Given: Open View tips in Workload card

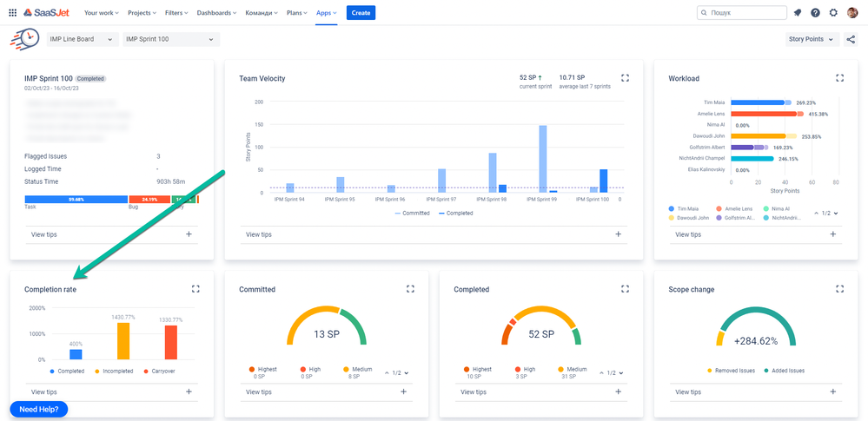Looking at the screenshot, I should [x=688, y=234].
